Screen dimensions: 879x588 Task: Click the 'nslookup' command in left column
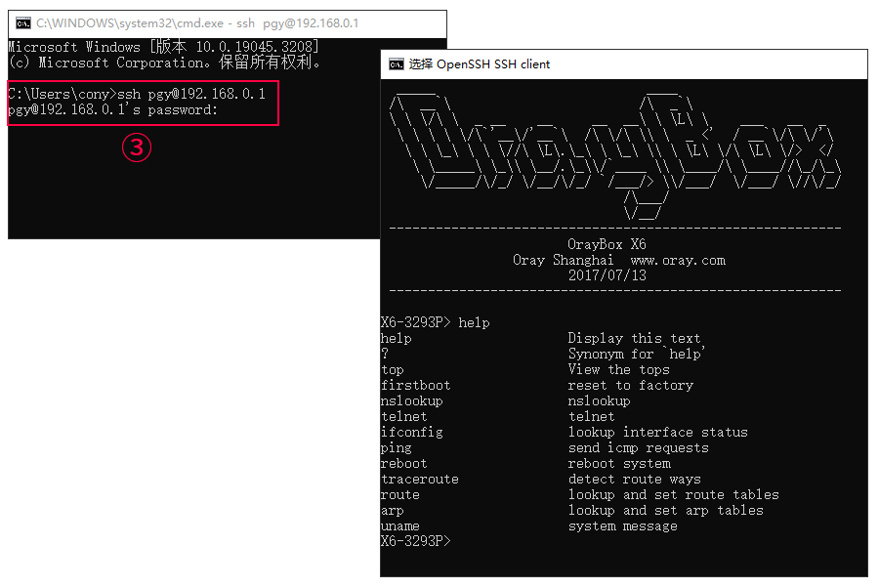click(411, 401)
